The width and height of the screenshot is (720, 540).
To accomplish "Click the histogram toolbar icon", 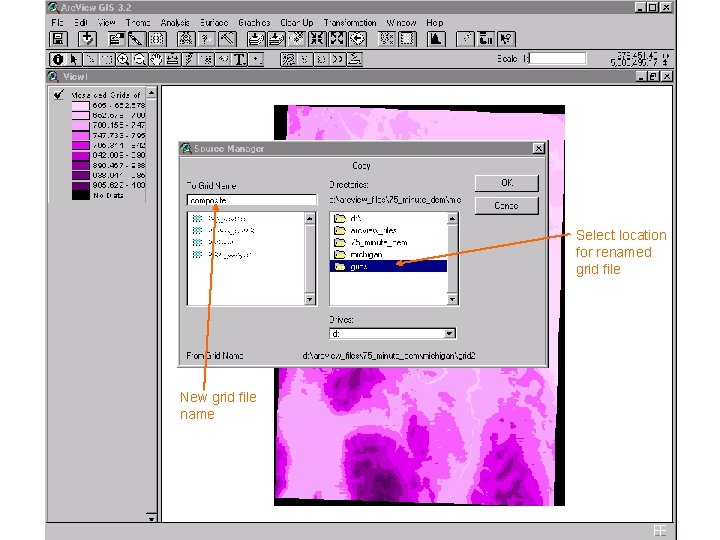I will click(x=436, y=39).
